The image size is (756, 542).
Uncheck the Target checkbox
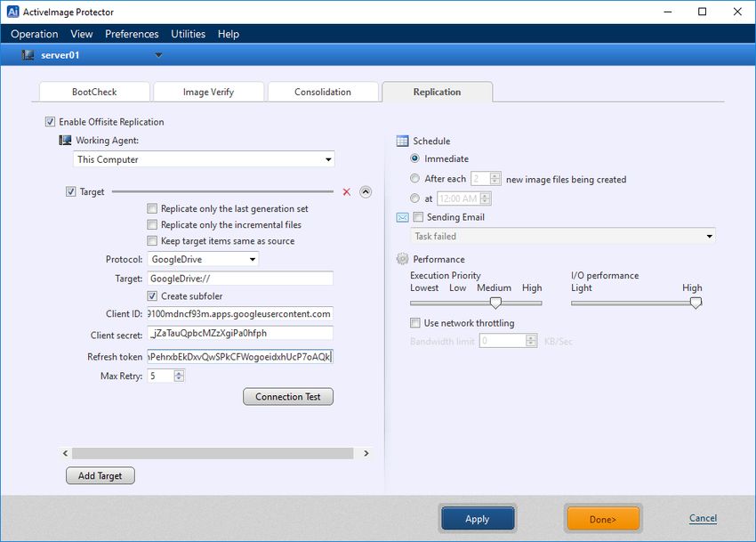click(71, 191)
